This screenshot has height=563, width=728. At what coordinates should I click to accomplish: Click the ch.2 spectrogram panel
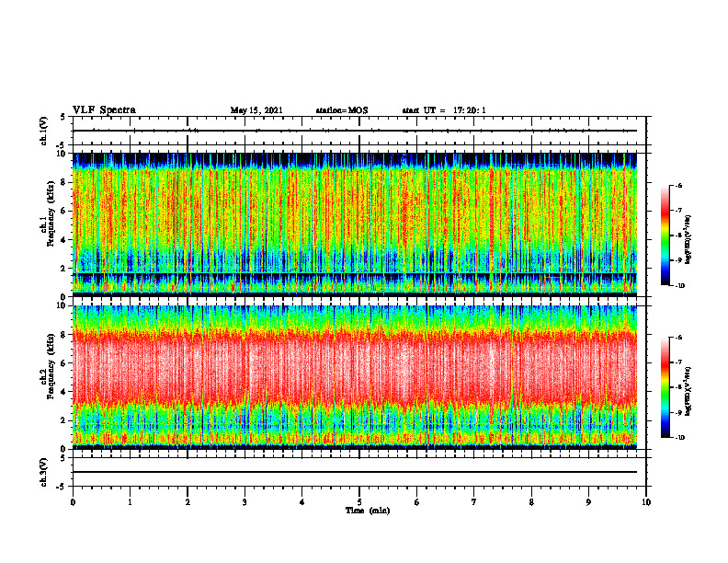pos(355,377)
